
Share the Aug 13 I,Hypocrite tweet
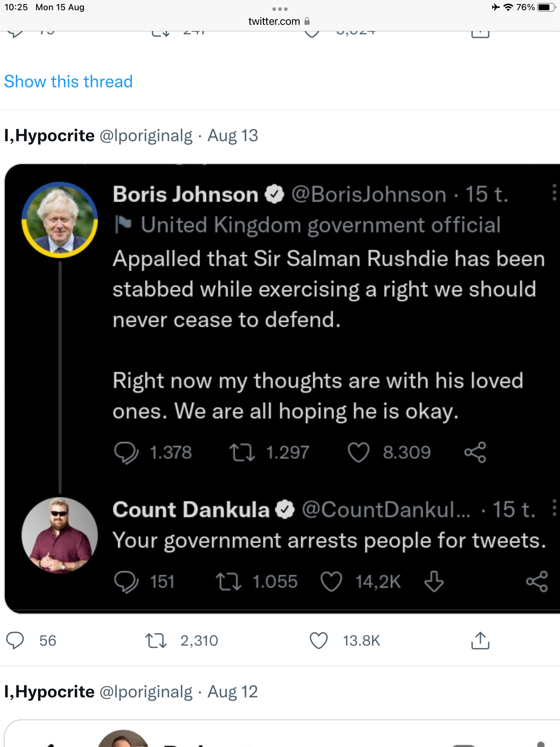pyautogui.click(x=480, y=640)
